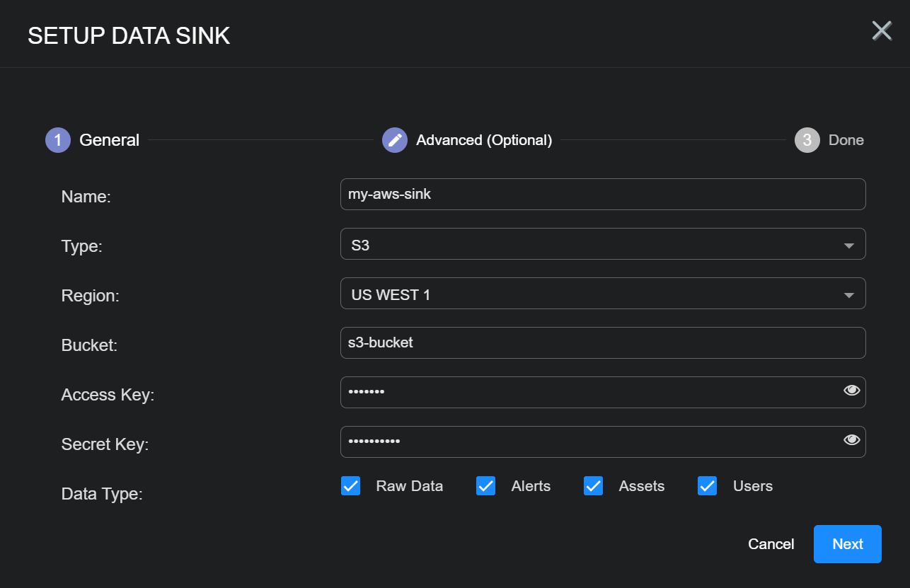
Task: Click the Advanced step pencil icon
Action: pyautogui.click(x=395, y=140)
